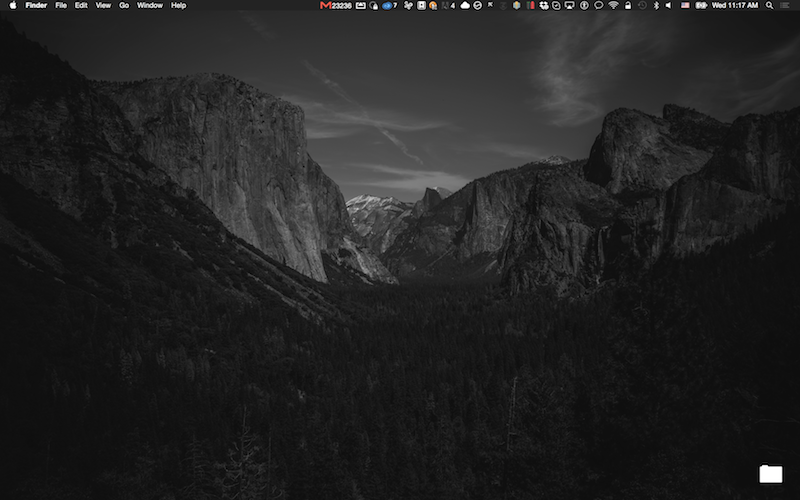
Task: Click the hexagon shield menu bar icon
Action: click(516, 6)
